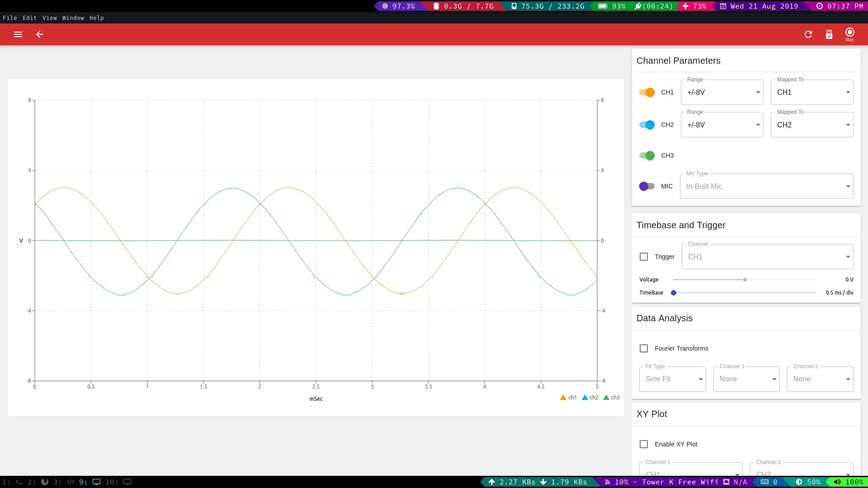
Task: Click the ch1 orange legend marker
Action: [563, 398]
